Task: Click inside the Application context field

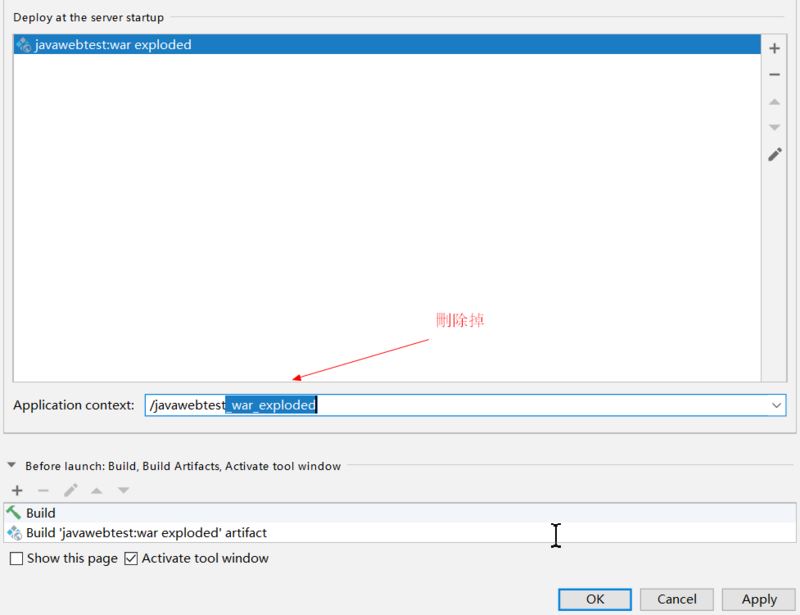Action: pyautogui.click(x=465, y=405)
